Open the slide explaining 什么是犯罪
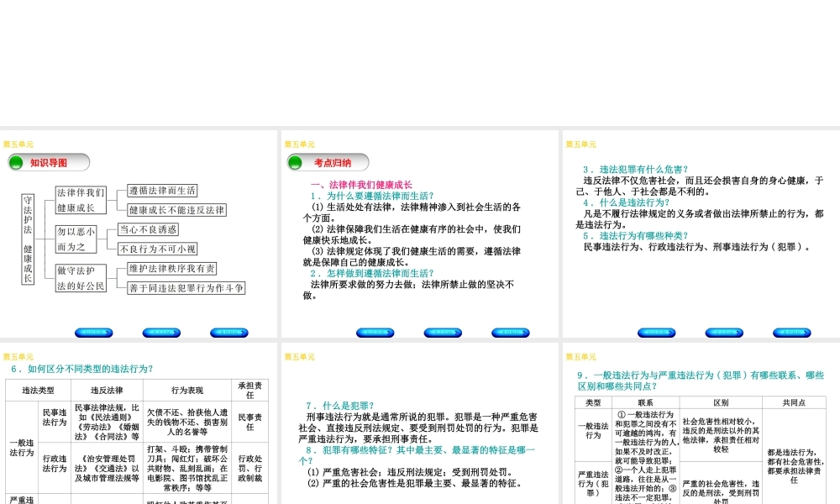 [x=419, y=423]
